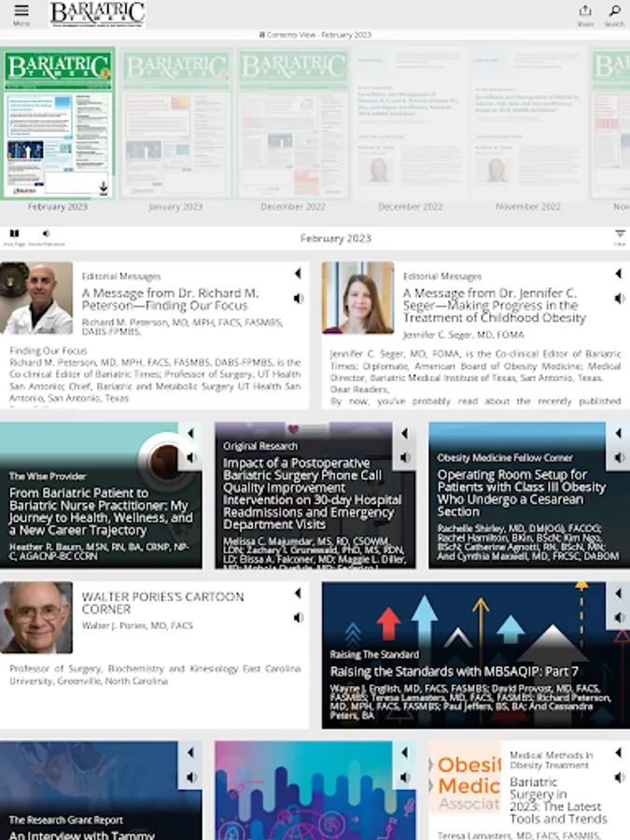Viewport: 630px width, 840px height.
Task: Click 'Obesity Medicine Fellow Corner' label
Action: tap(505, 457)
